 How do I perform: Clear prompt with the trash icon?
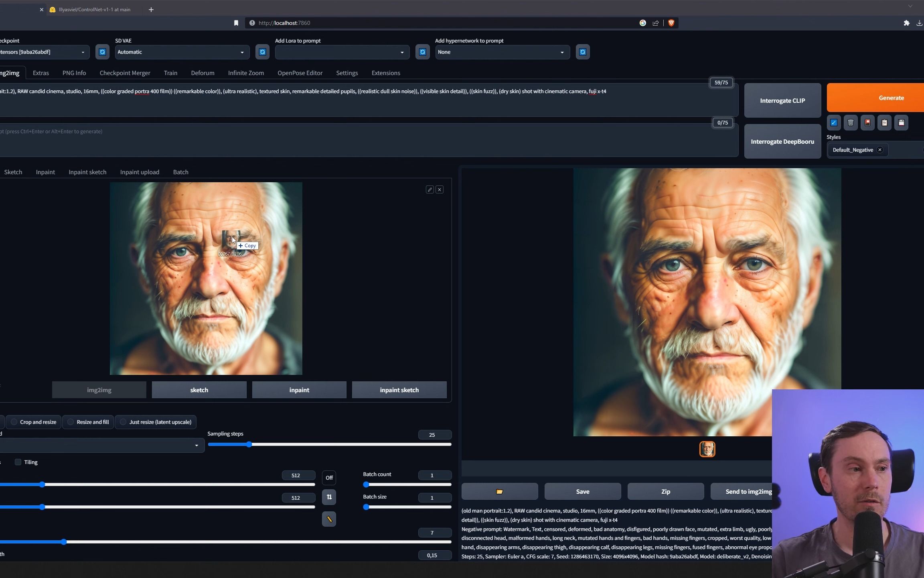click(x=851, y=123)
